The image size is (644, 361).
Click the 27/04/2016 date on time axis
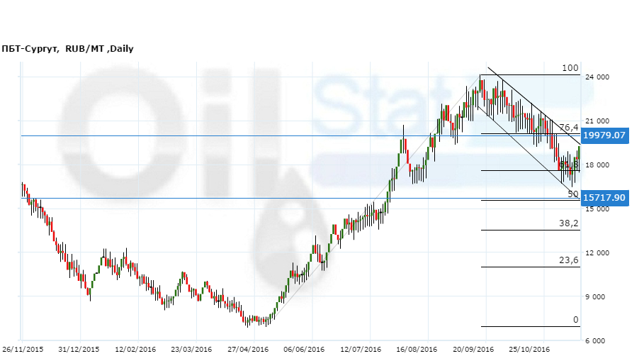pyautogui.click(x=248, y=350)
